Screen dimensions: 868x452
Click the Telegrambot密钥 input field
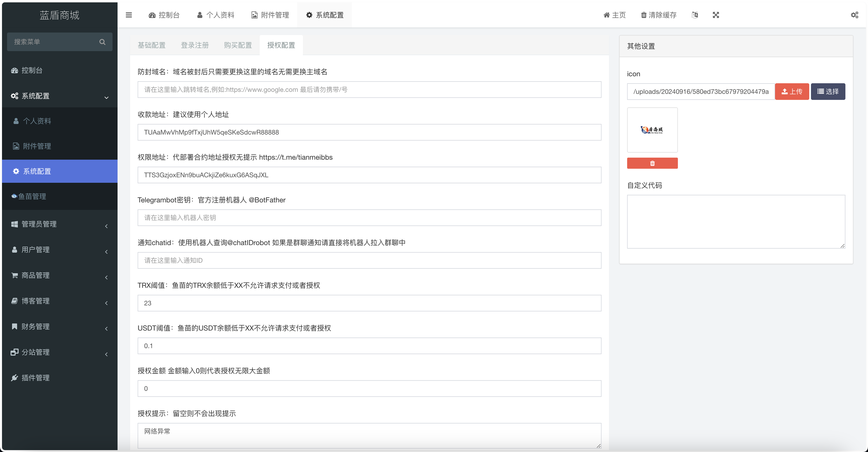coord(369,218)
